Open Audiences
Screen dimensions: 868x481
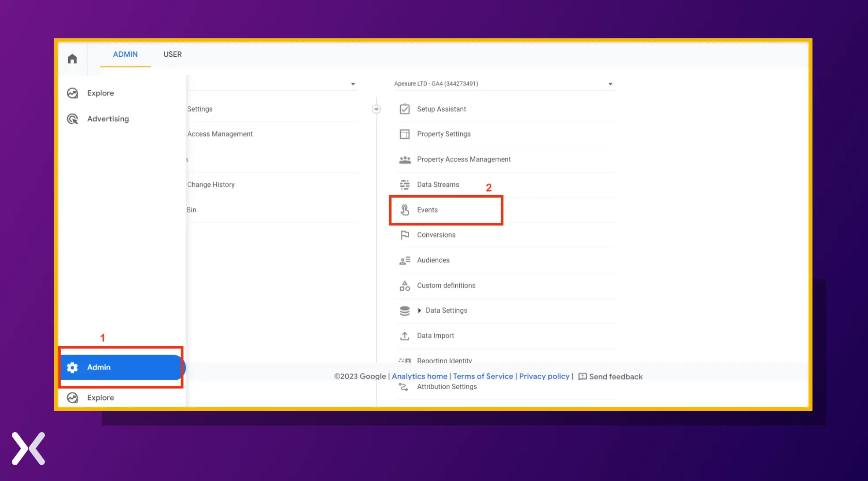[433, 260]
